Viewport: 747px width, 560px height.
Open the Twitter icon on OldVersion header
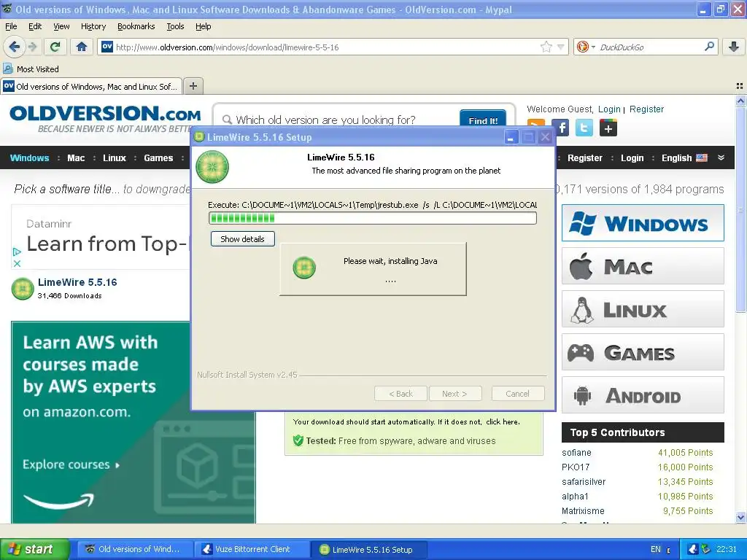click(584, 128)
